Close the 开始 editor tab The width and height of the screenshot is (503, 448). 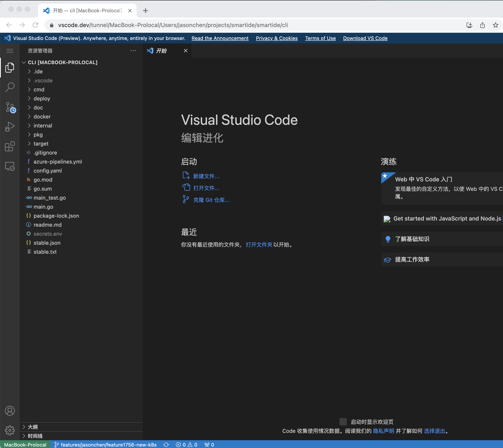click(x=186, y=51)
